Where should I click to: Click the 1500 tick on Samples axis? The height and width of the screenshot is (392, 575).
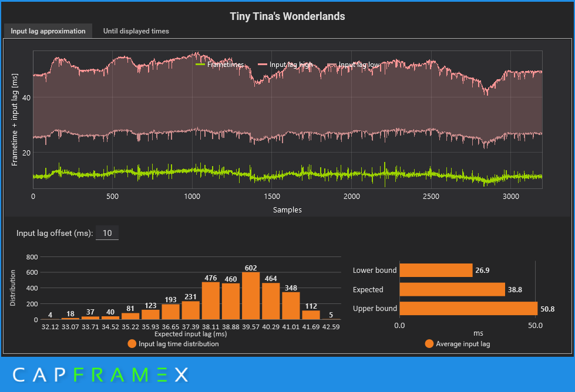click(x=272, y=197)
